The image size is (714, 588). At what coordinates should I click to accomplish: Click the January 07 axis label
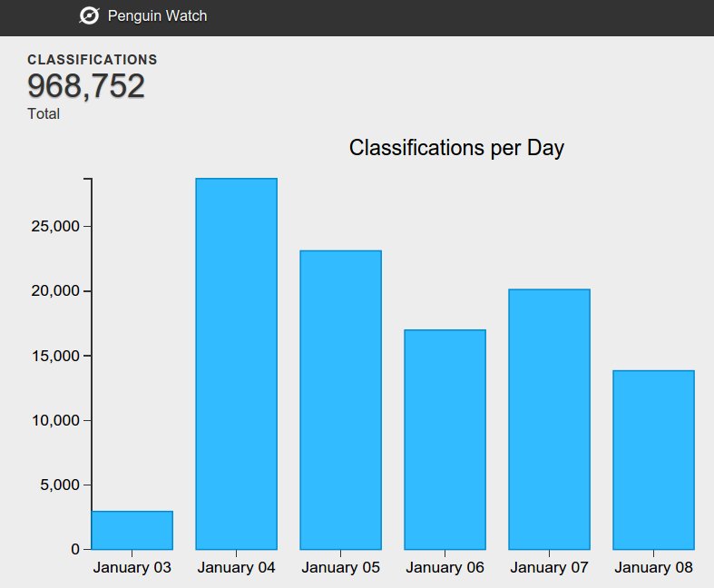(549, 568)
